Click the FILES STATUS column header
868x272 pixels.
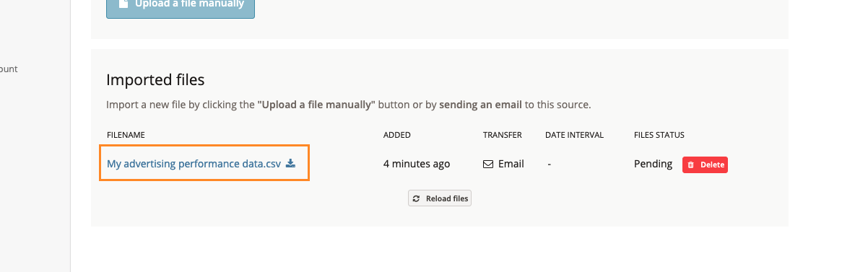[659, 135]
